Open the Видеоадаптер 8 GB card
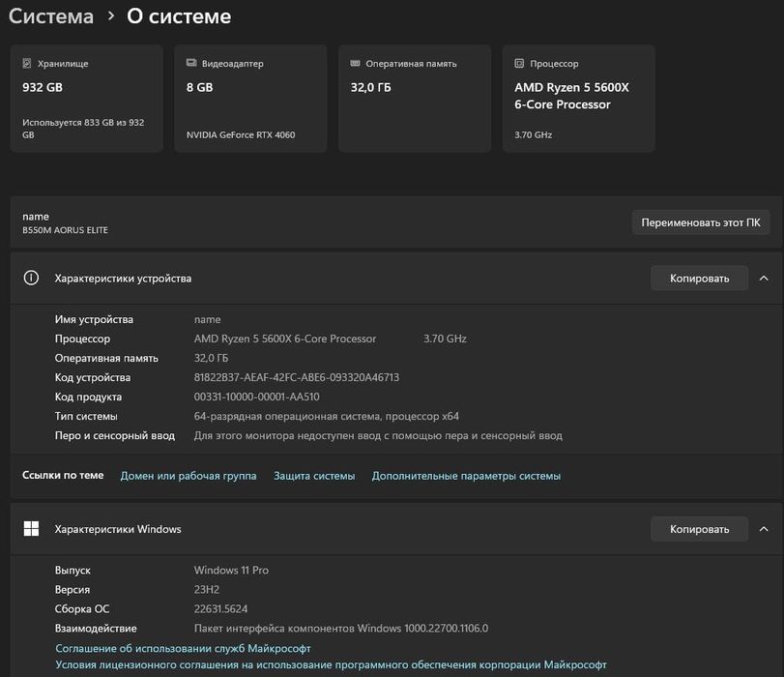This screenshot has width=784, height=677. click(250, 98)
